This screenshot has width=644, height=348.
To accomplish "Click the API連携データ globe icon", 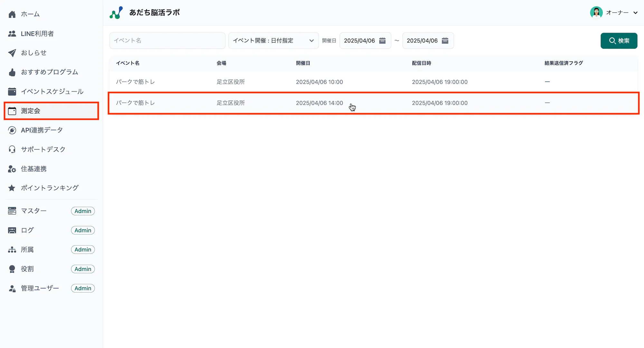I will [12, 130].
